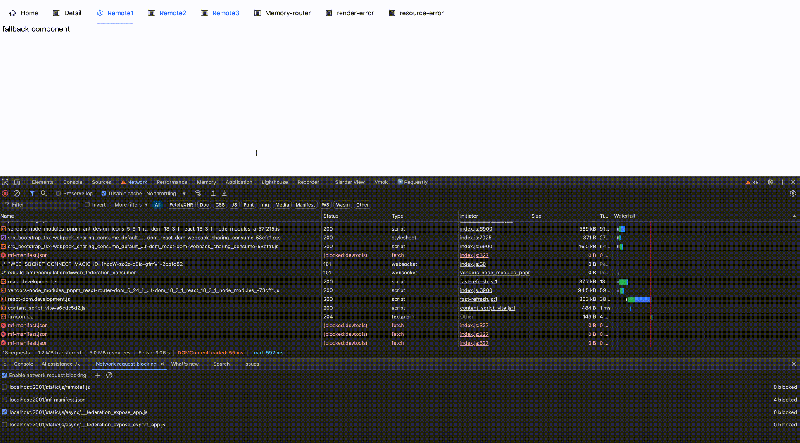Image resolution: width=800 pixels, height=443 pixels.
Task: Select the react-dom.development.js request row
Action: click(306, 299)
